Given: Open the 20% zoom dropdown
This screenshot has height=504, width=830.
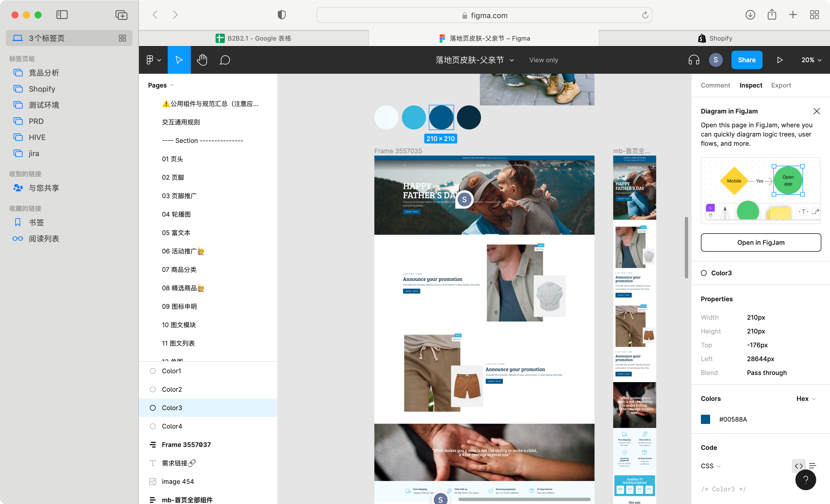Looking at the screenshot, I should [811, 60].
